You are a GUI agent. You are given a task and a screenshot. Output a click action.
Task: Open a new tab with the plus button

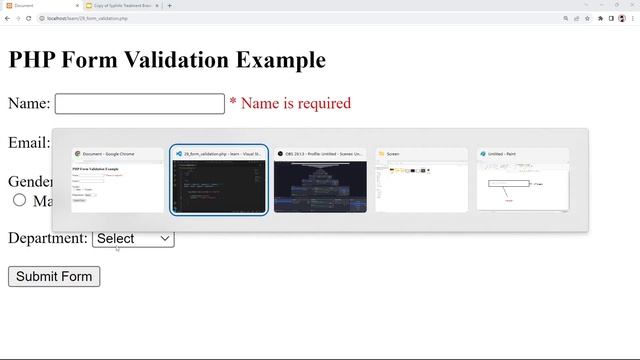tap(169, 6)
